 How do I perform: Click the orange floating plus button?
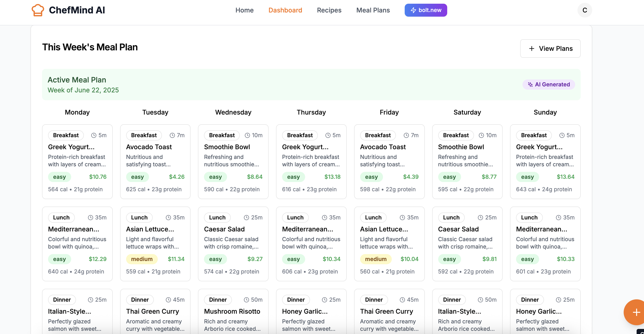[x=636, y=312]
